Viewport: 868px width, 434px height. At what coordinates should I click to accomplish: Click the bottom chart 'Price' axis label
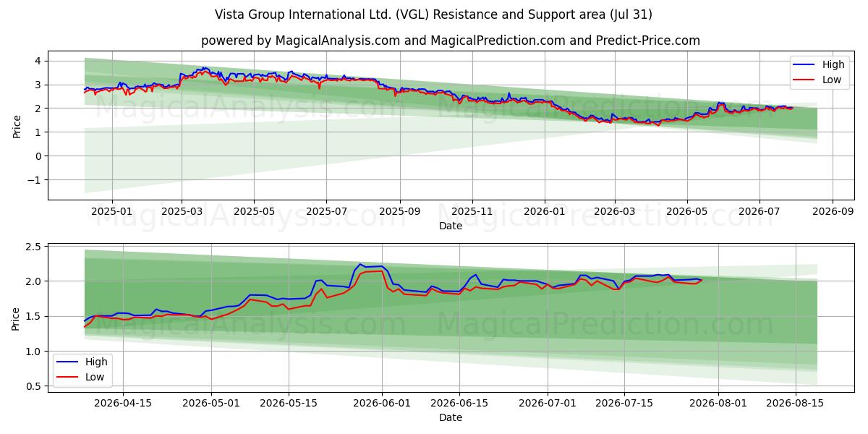coord(17,318)
